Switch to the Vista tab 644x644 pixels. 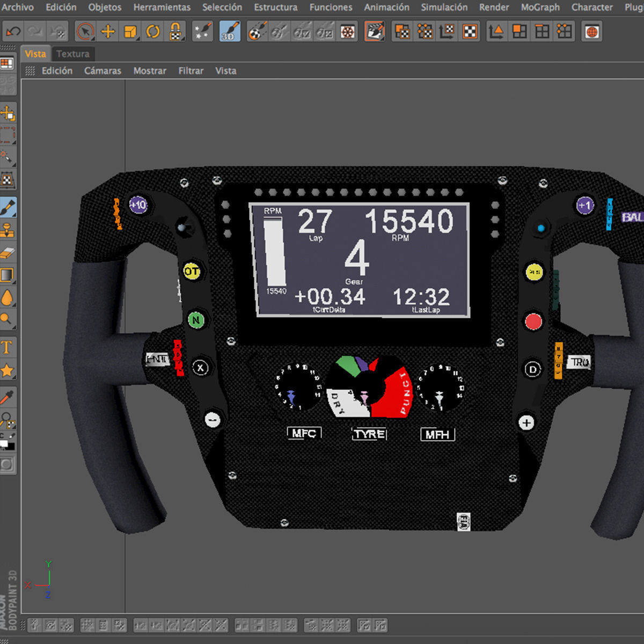click(35, 54)
